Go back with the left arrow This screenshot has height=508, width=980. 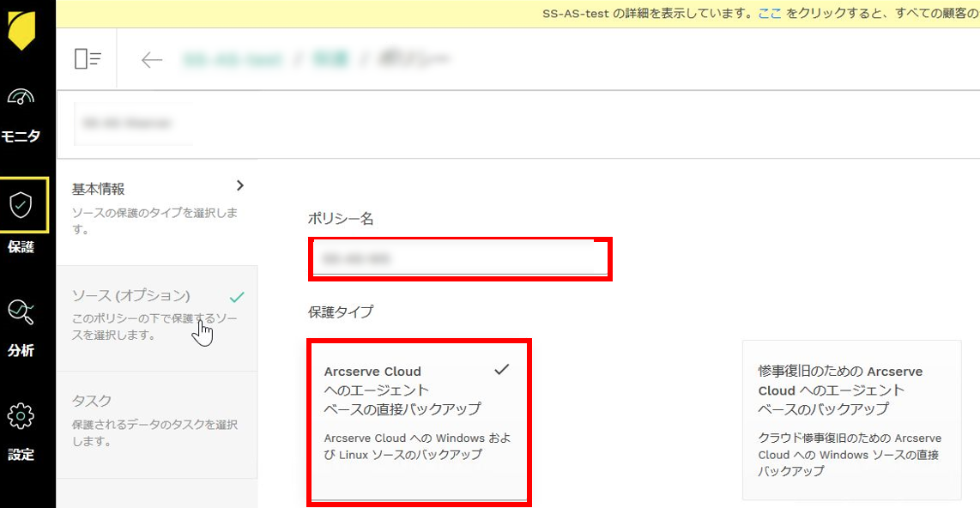coord(152,59)
